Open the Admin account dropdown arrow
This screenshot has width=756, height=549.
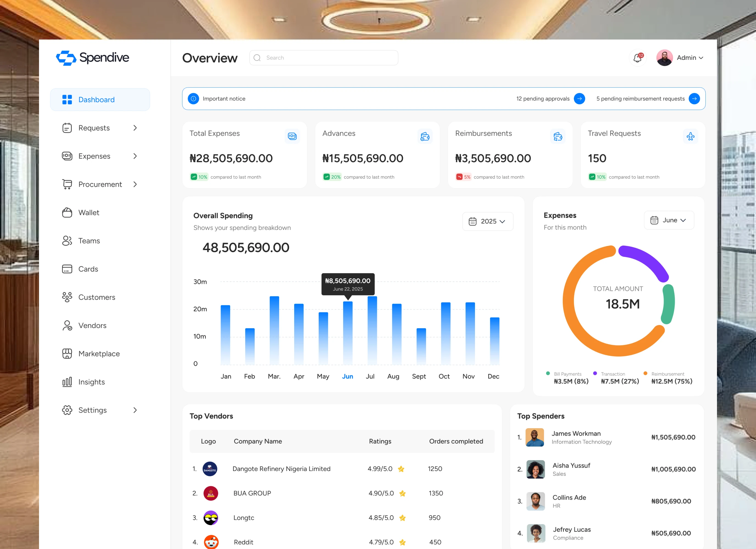click(701, 58)
